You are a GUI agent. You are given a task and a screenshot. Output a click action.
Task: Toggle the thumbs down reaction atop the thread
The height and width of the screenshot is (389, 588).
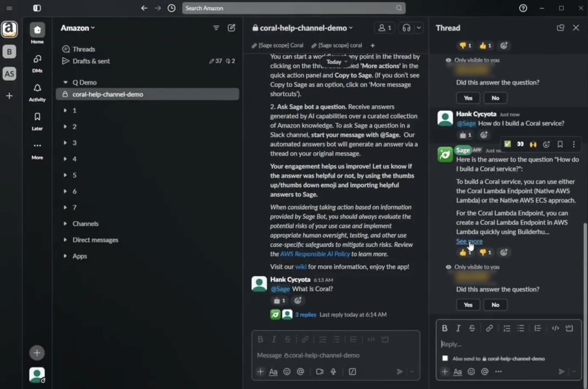465,46
